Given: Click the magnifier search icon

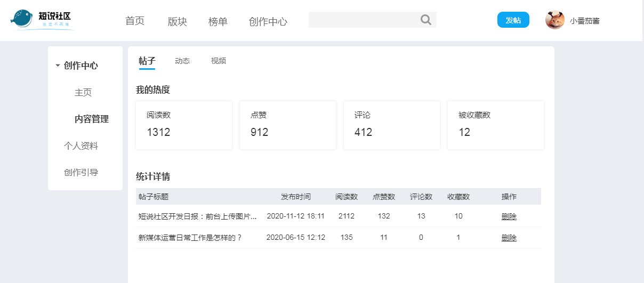Looking at the screenshot, I should click(425, 20).
